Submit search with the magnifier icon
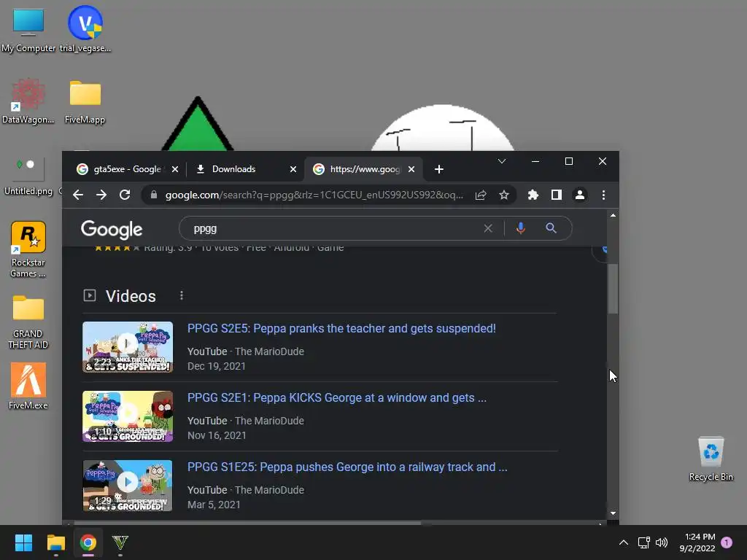 click(x=551, y=228)
